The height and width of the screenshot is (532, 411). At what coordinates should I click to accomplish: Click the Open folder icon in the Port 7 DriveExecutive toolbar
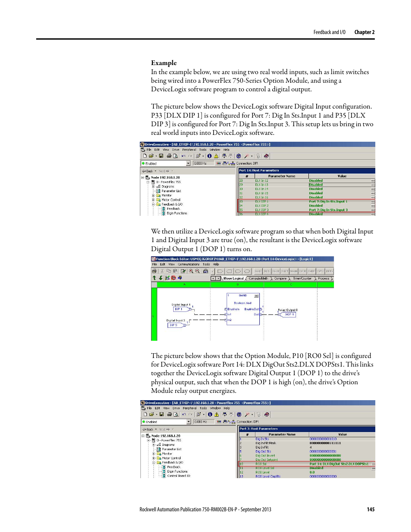152,414
